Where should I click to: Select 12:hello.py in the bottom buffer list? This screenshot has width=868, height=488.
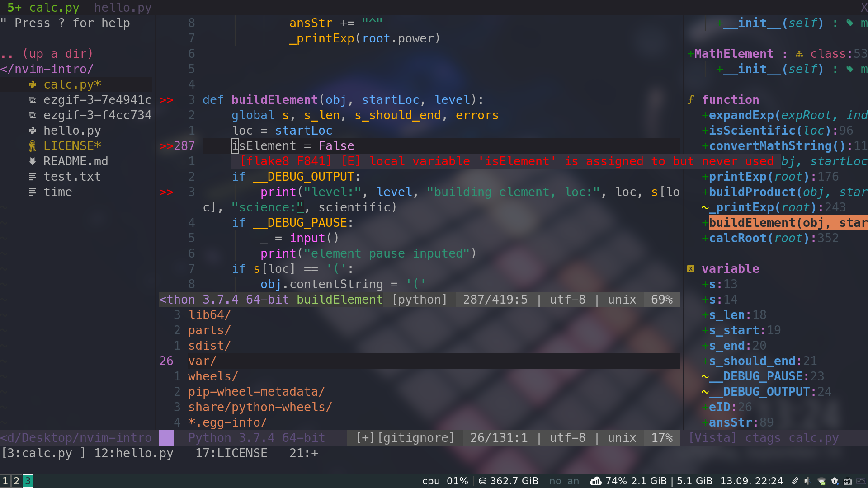click(x=134, y=453)
